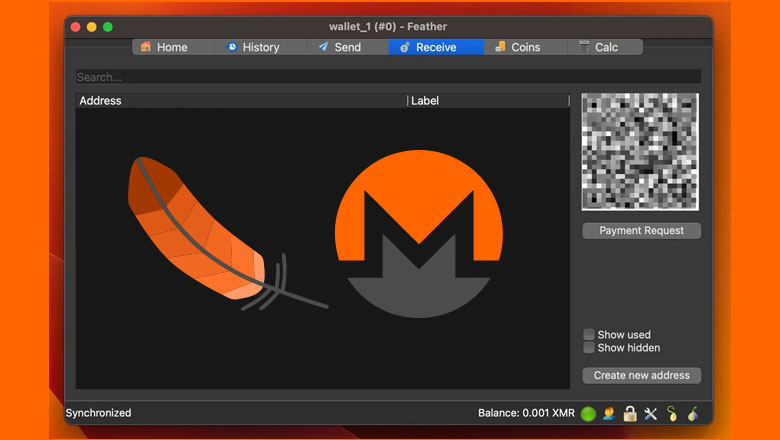Open Tor settings via the onion icon
This screenshot has width=780, height=440.
(693, 414)
